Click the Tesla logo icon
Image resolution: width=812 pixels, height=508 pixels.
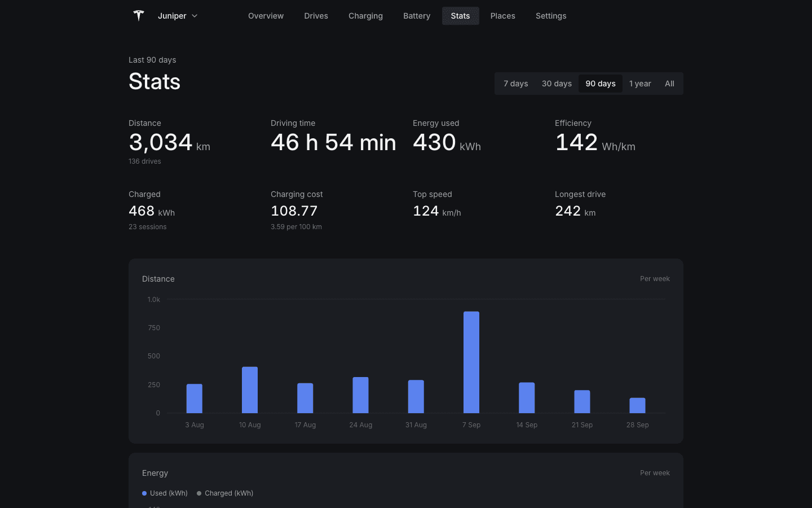138,16
